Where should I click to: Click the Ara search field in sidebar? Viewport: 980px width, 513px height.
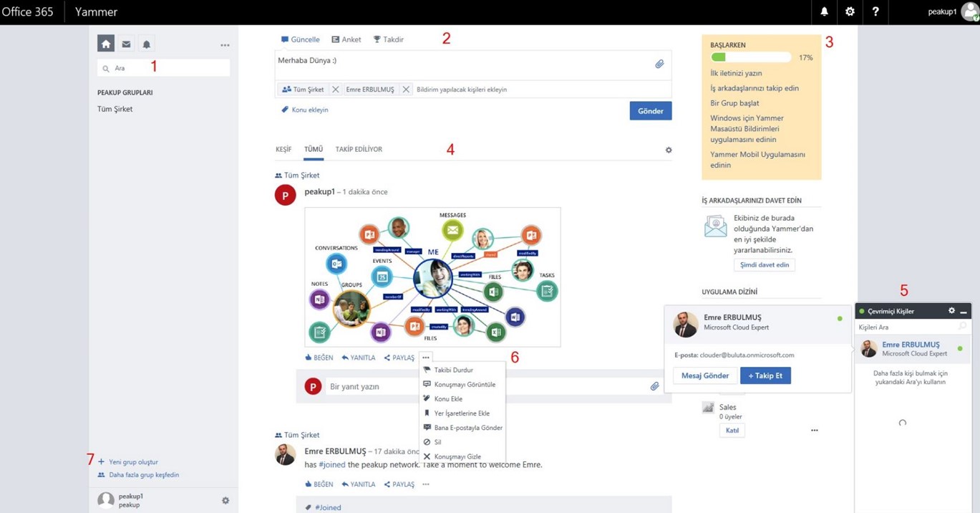[164, 68]
